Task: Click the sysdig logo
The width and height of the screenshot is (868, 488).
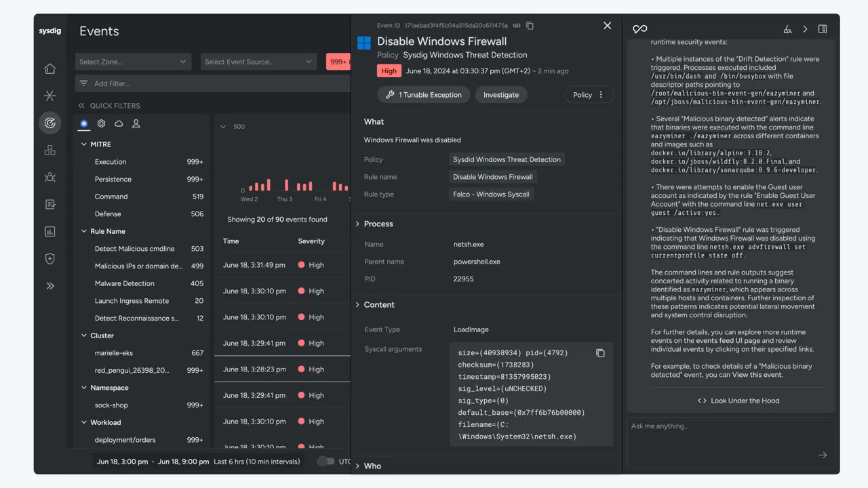Action: (50, 31)
